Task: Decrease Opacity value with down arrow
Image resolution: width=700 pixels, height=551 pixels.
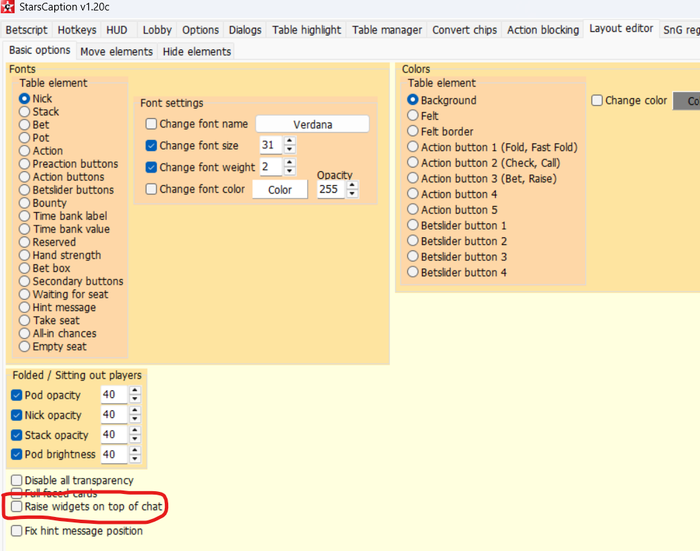Action: (x=352, y=193)
